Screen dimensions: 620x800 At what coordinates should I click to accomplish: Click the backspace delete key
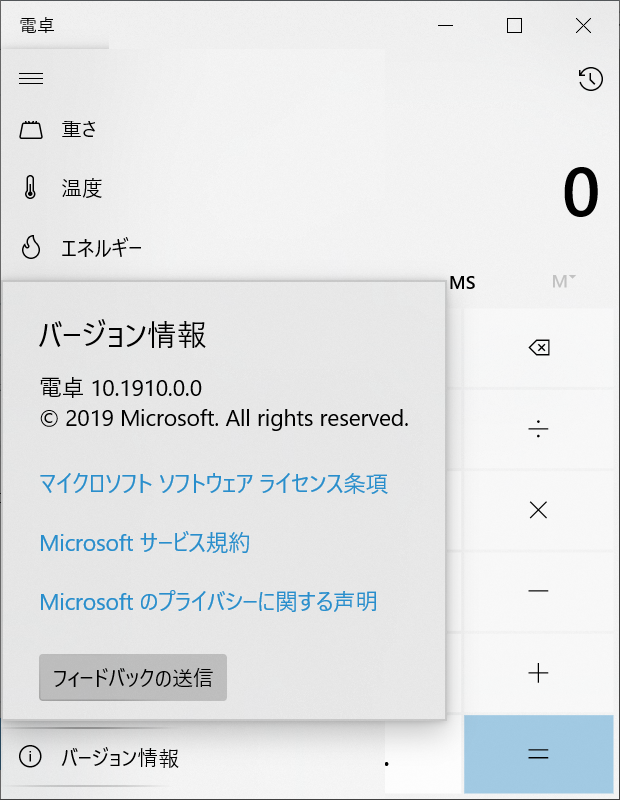(x=538, y=348)
